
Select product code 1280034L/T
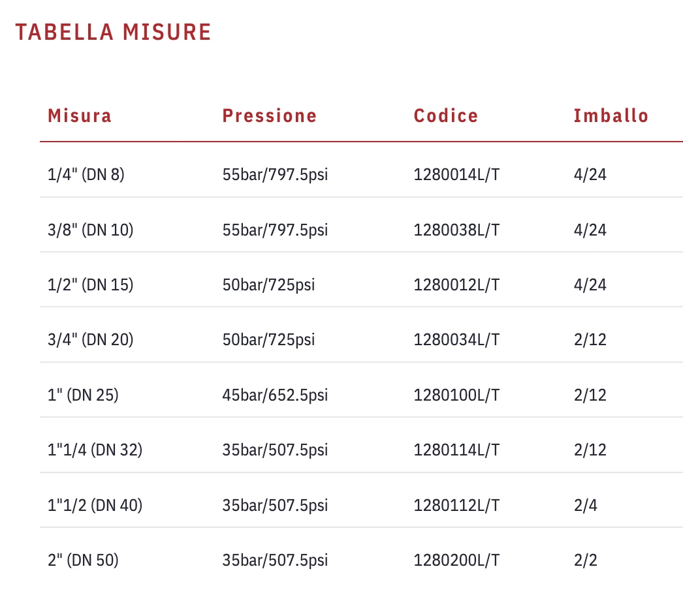[x=456, y=339]
